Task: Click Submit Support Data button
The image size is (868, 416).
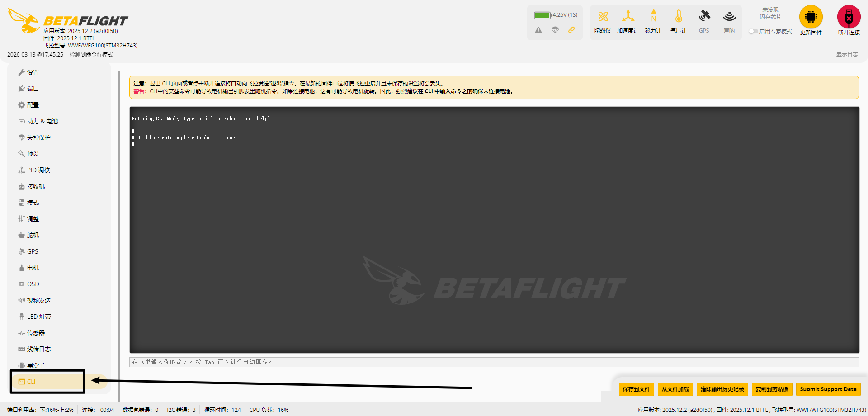Action: 828,389
